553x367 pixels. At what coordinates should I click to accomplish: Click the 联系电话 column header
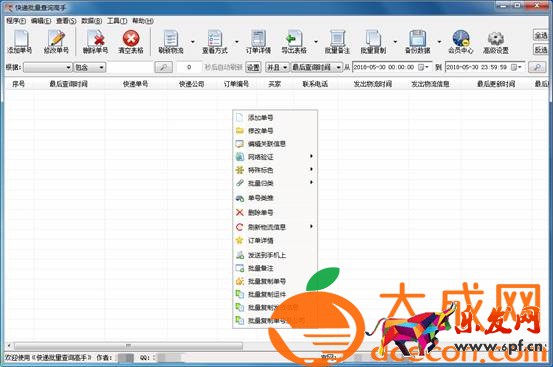pos(315,84)
